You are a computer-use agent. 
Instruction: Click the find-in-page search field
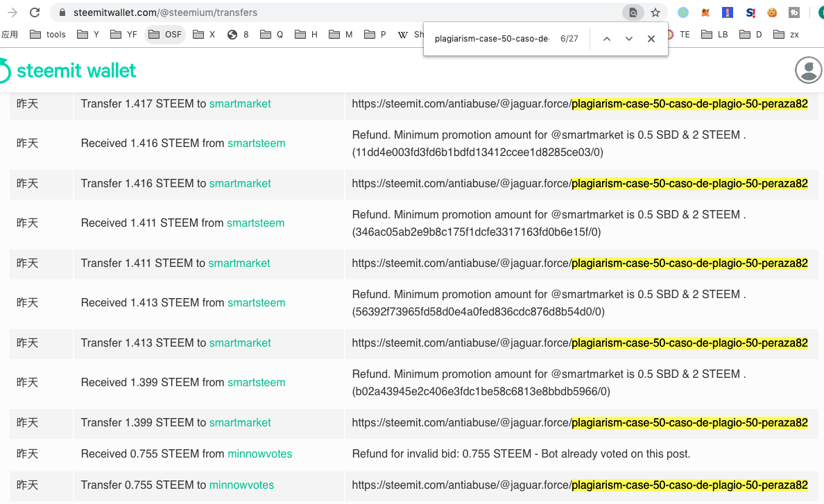pos(492,39)
